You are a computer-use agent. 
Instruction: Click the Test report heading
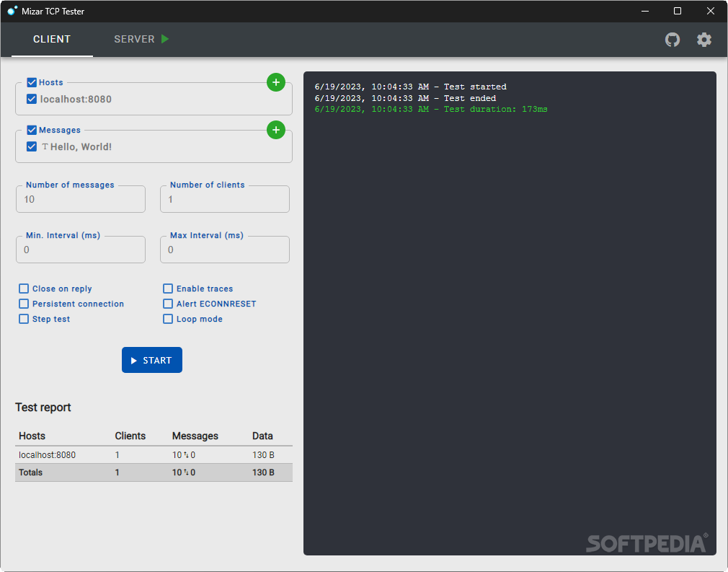(x=43, y=408)
